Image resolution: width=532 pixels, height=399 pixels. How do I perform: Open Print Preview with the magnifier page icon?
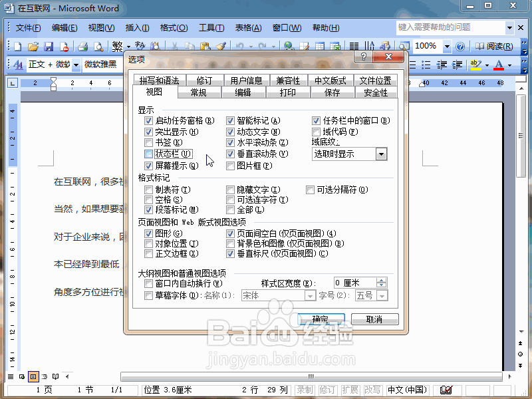coord(98,47)
